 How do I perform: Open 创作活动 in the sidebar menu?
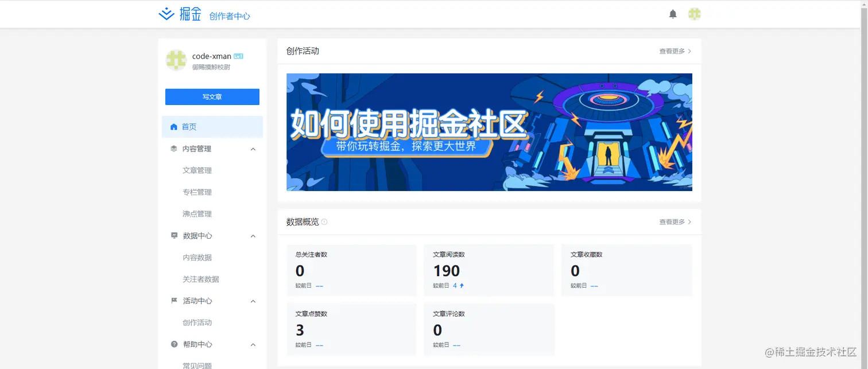click(197, 323)
